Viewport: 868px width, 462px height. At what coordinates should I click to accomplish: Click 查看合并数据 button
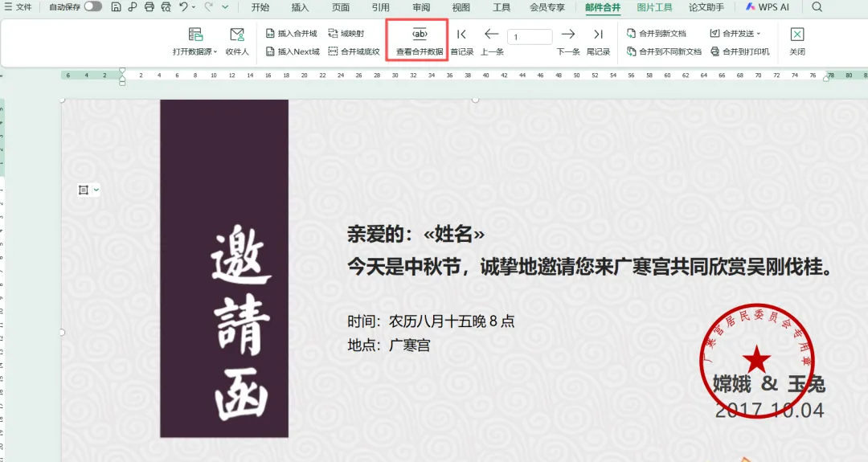click(x=420, y=42)
